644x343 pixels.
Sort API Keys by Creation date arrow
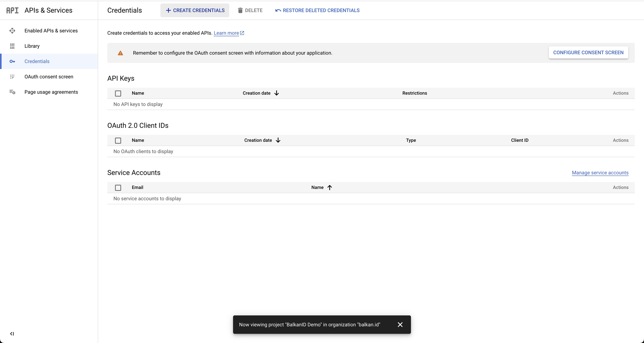coord(276,93)
